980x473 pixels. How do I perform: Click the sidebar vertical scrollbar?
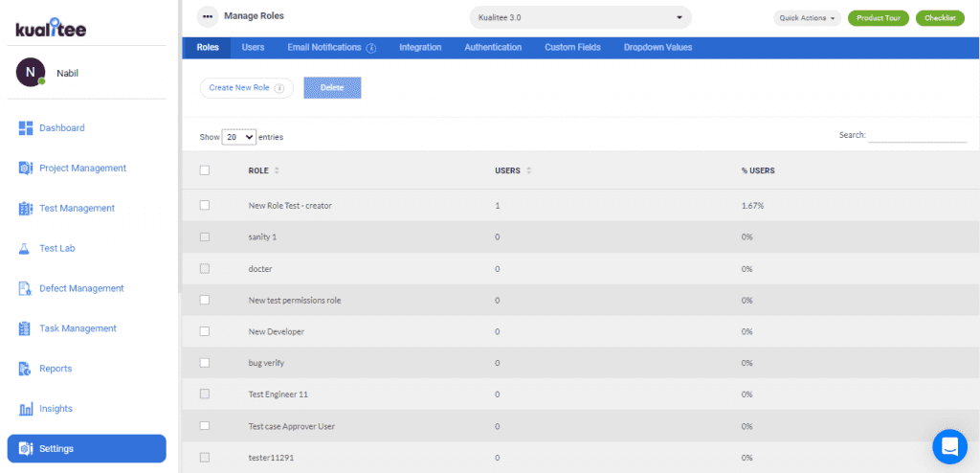click(180, 147)
